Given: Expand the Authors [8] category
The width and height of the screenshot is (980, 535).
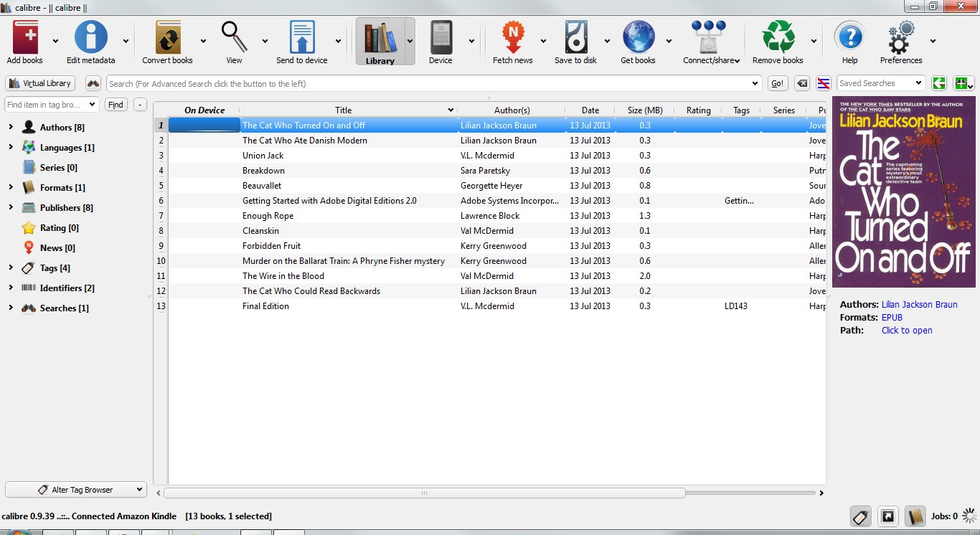Looking at the screenshot, I should (10, 127).
